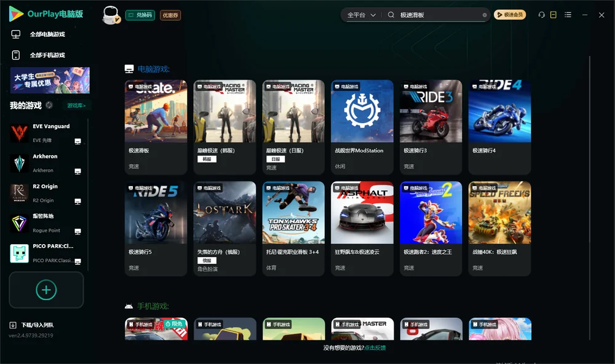This screenshot has height=364, width=615.
Task: Select 全部手机游戏 in the sidebar
Action: coord(47,55)
